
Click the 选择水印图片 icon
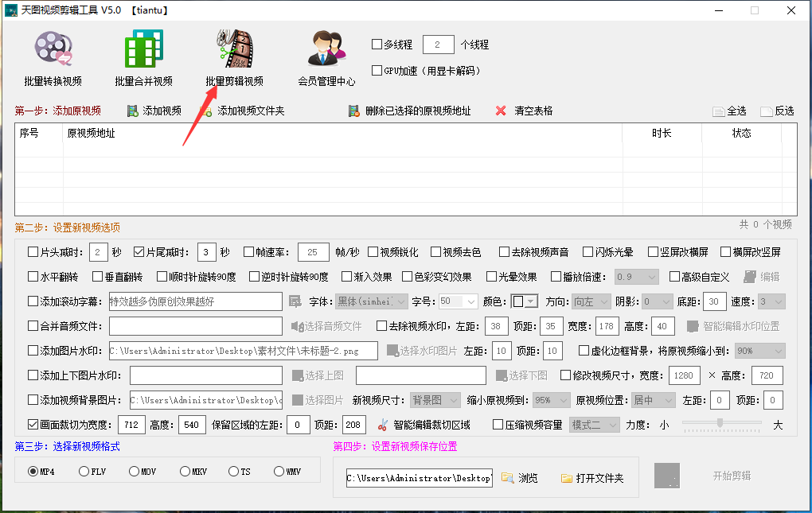pyautogui.click(x=392, y=351)
